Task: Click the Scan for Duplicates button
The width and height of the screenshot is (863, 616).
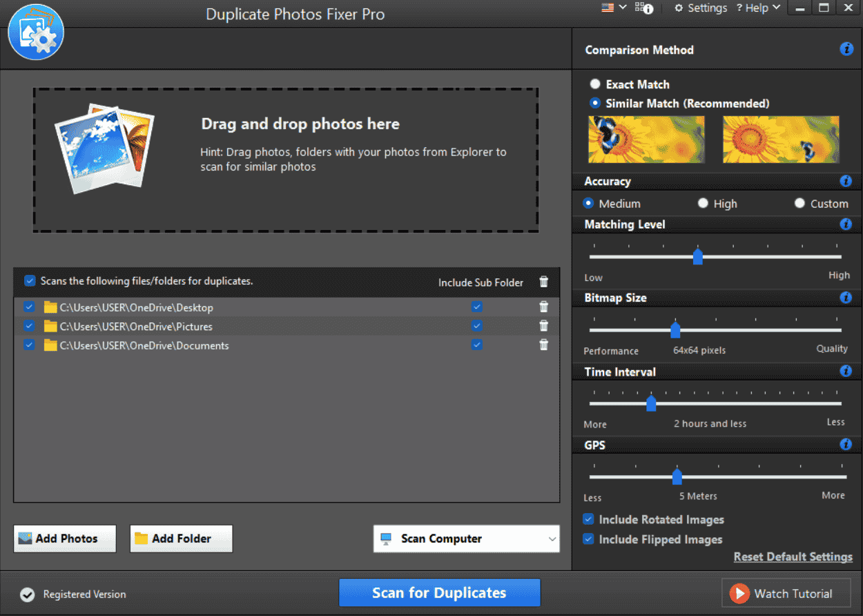Action: coord(439,593)
